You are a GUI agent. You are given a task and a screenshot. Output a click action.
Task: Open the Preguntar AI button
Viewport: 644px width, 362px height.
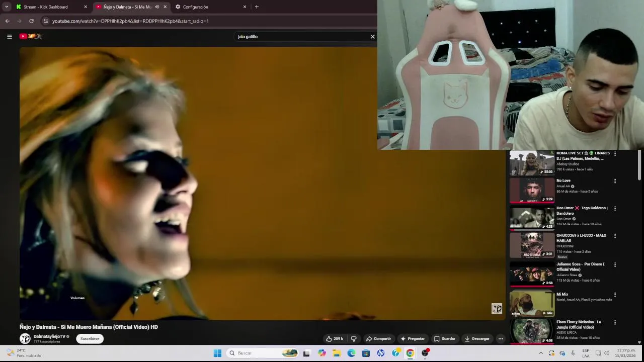[413, 339]
